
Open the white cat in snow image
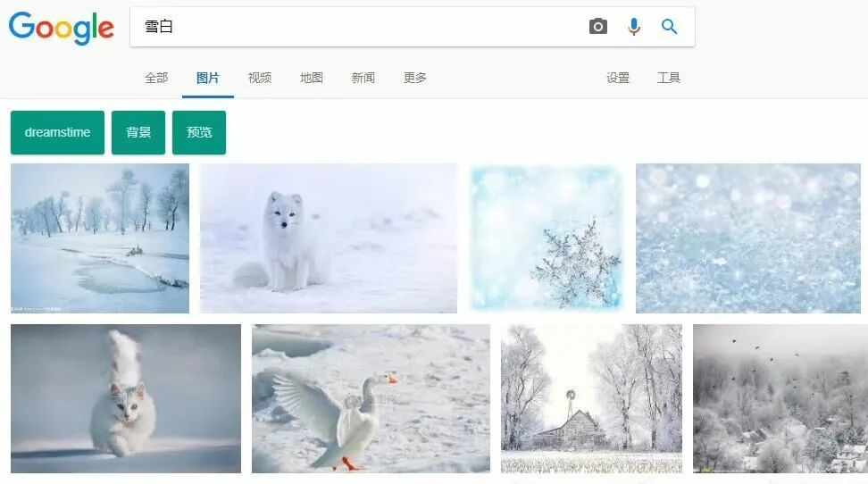point(126,398)
